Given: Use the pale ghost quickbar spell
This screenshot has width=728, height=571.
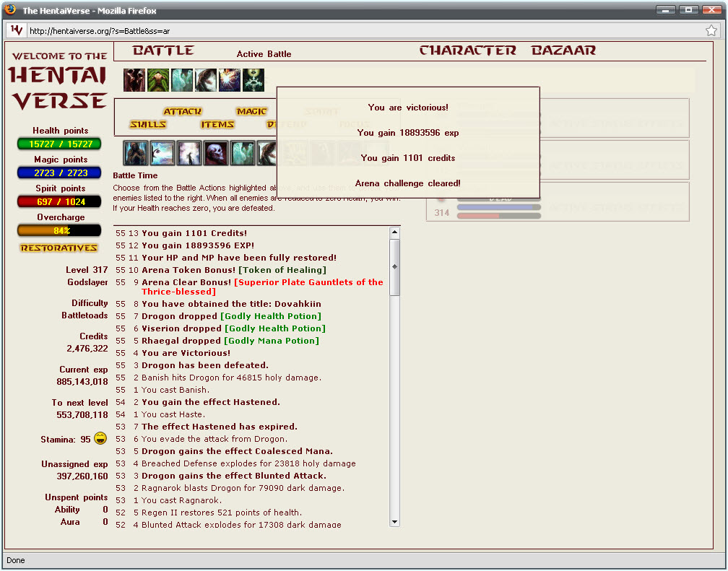Looking at the screenshot, I should 243,153.
